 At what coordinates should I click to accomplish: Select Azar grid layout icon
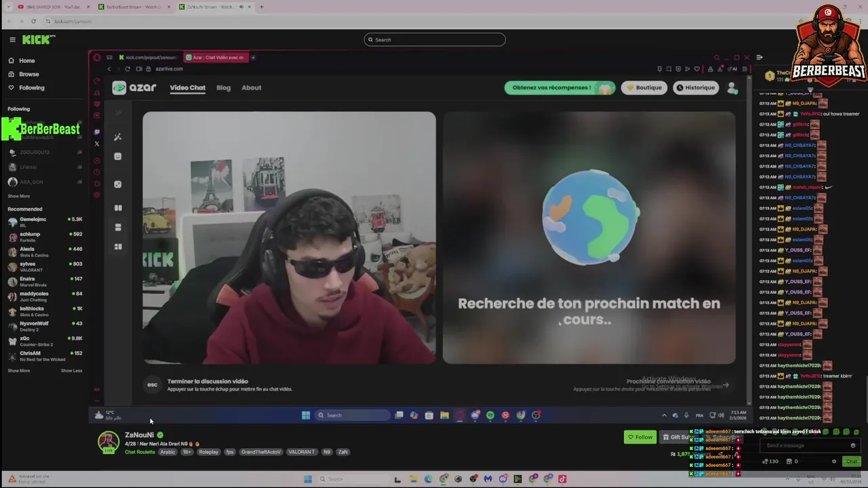[118, 247]
